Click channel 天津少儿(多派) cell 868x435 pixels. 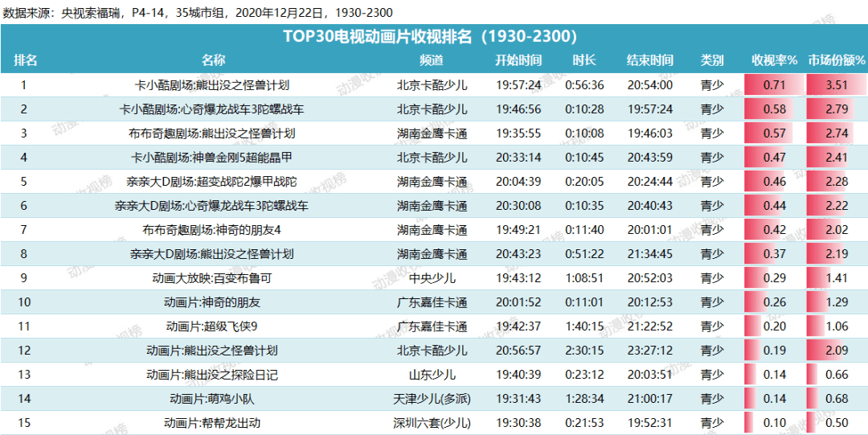coord(432,399)
